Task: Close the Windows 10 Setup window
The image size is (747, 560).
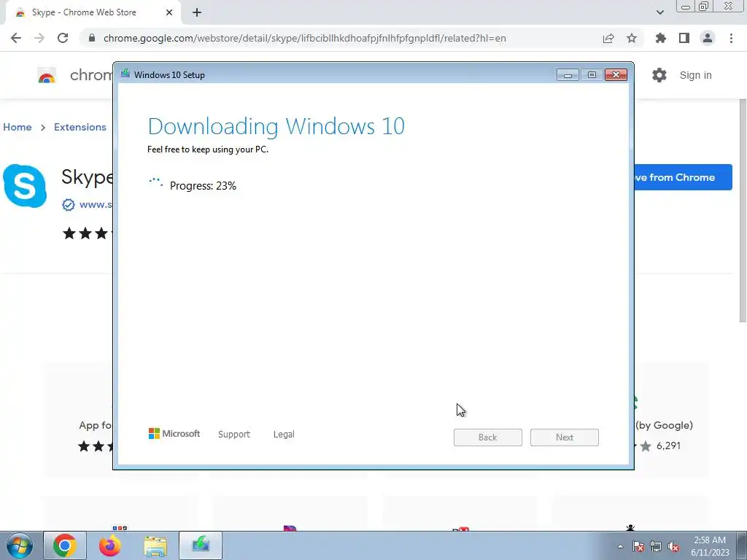Action: tap(616, 75)
